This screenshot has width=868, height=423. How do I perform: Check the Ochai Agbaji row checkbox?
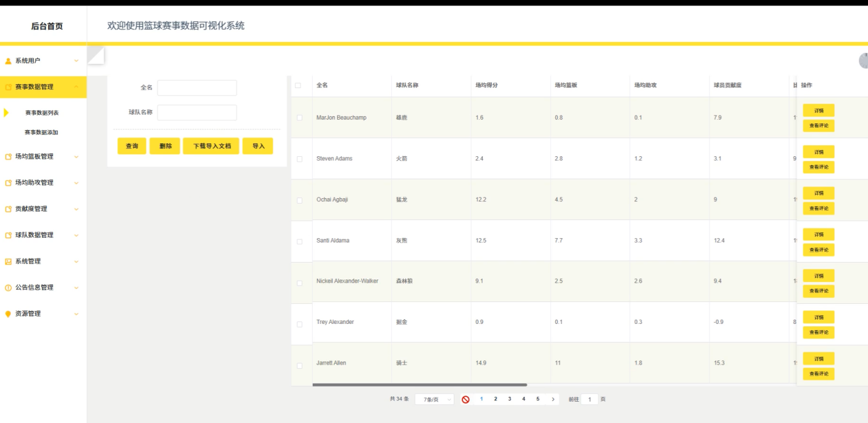click(x=299, y=201)
